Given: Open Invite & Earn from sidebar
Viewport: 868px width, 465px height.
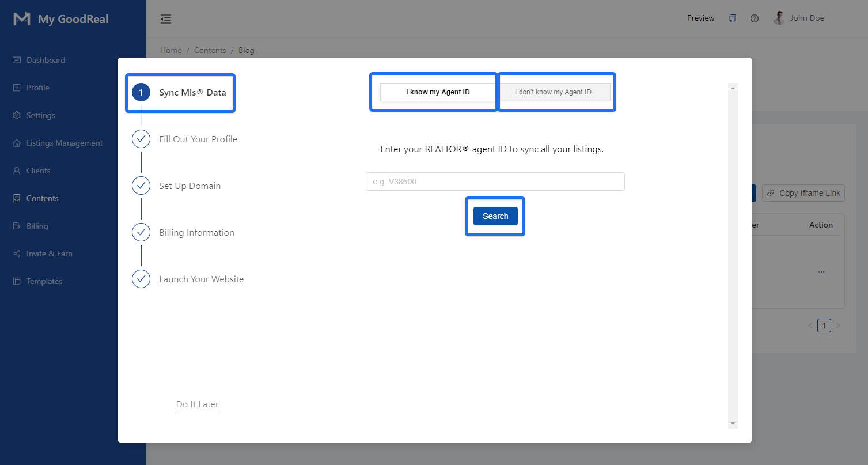Looking at the screenshot, I should pos(49,254).
